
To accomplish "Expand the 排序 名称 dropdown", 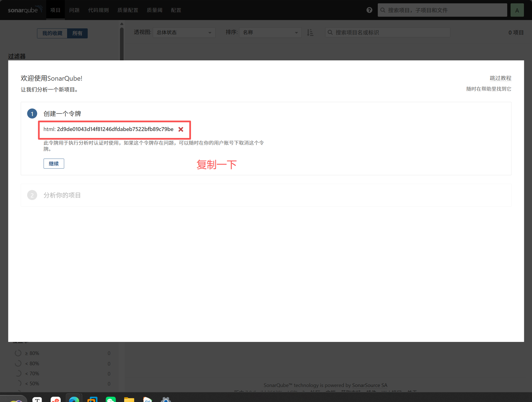I will (270, 33).
